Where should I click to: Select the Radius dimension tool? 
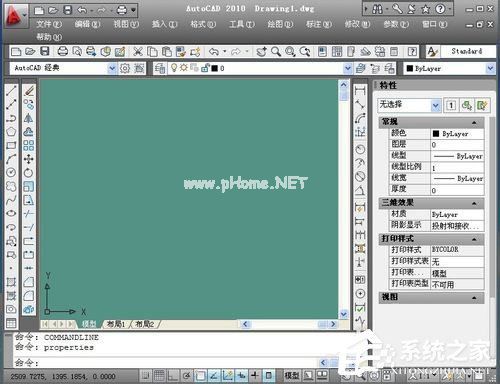(x=360, y=149)
